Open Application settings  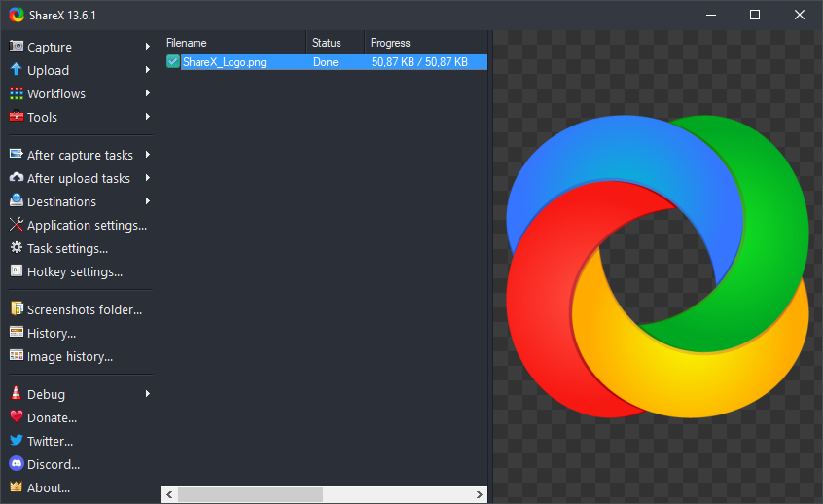87,225
